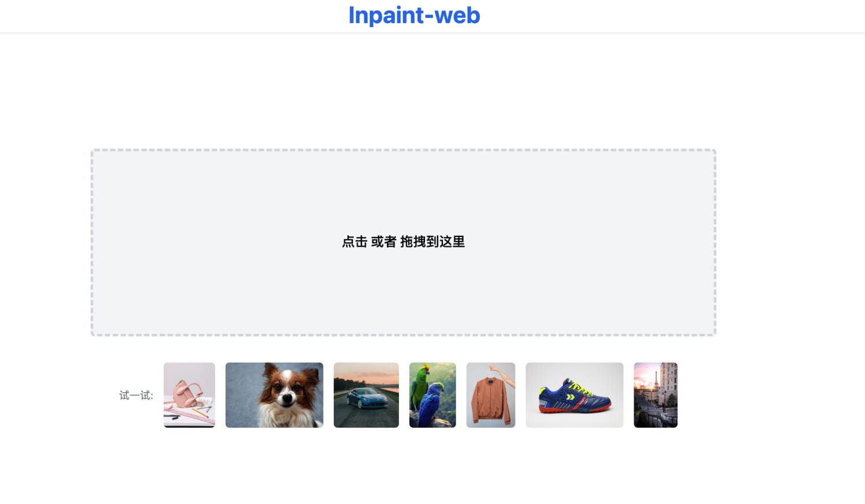Select the pink handbag sample image
Screen dimensions: 865x504
pos(189,395)
